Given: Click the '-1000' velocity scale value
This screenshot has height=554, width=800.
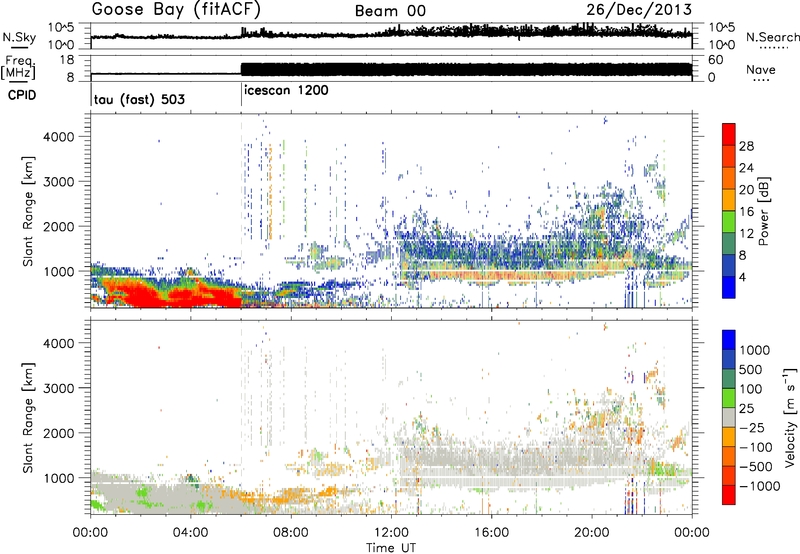Looking at the screenshot, I should tap(760, 486).
